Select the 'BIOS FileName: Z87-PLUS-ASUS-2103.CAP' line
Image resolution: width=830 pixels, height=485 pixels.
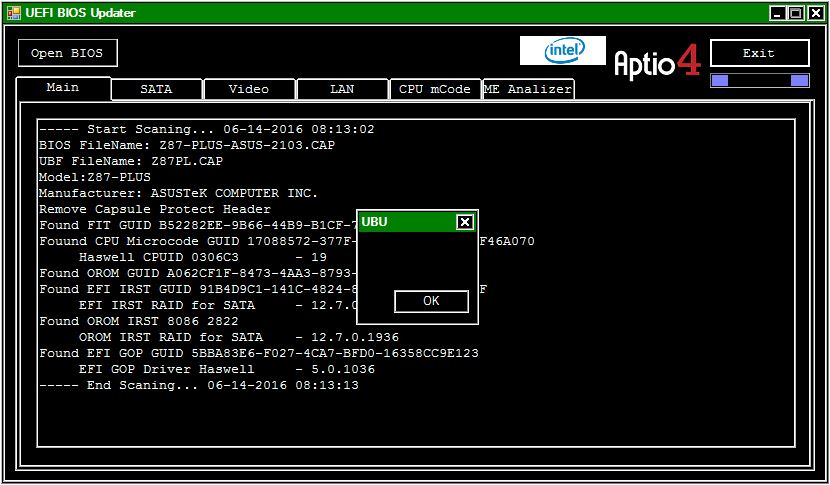pyautogui.click(x=187, y=145)
